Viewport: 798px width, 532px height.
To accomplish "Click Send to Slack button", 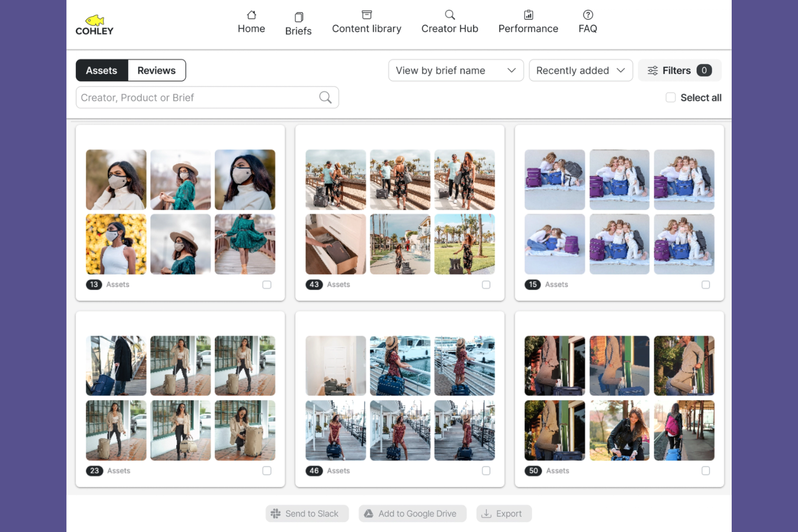I will point(307,514).
